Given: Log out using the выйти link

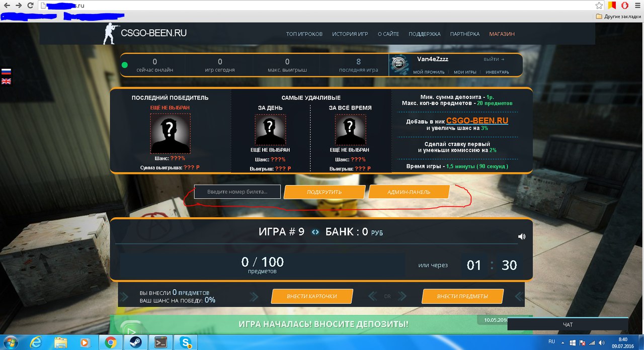Looking at the screenshot, I should pos(494,59).
